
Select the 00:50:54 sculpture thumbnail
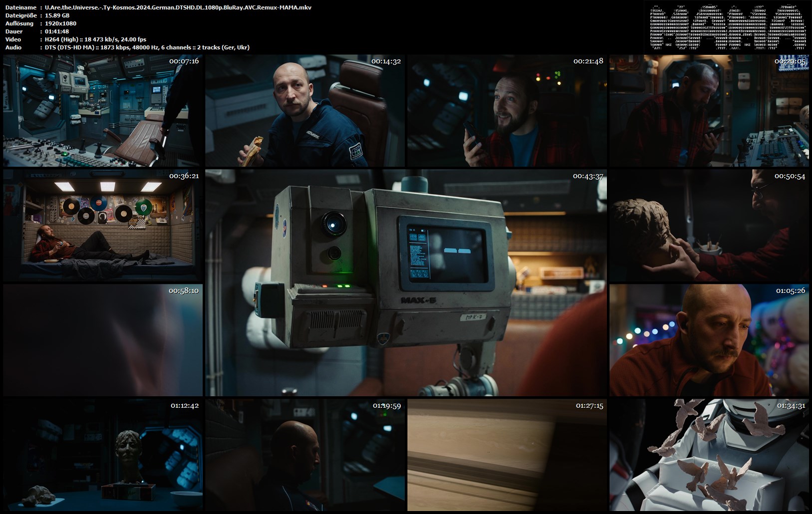click(709, 226)
